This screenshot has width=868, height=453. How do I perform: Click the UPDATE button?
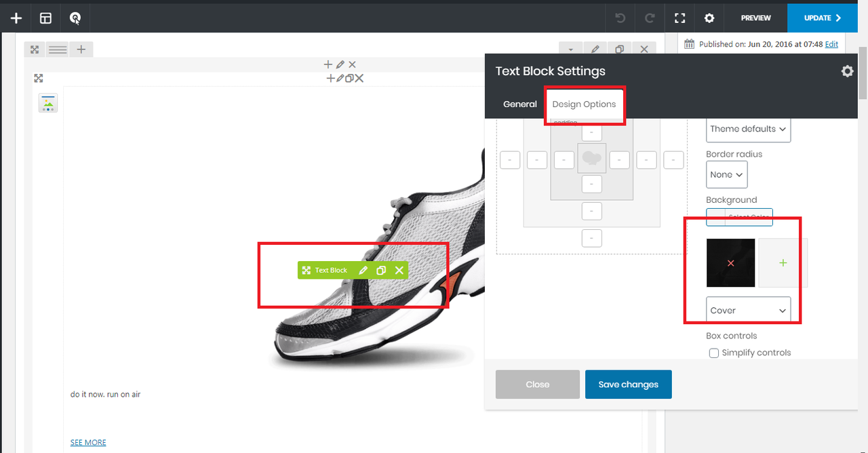[822, 18]
